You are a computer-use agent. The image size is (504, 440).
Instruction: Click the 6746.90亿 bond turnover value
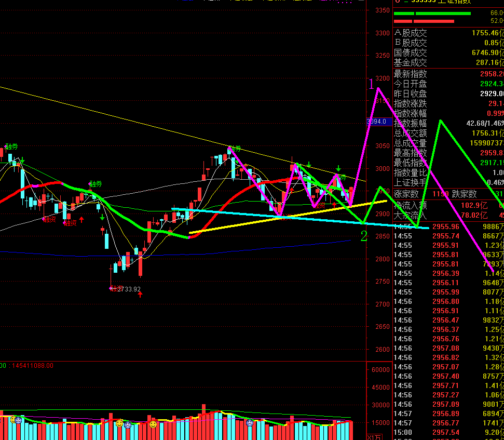487,52
